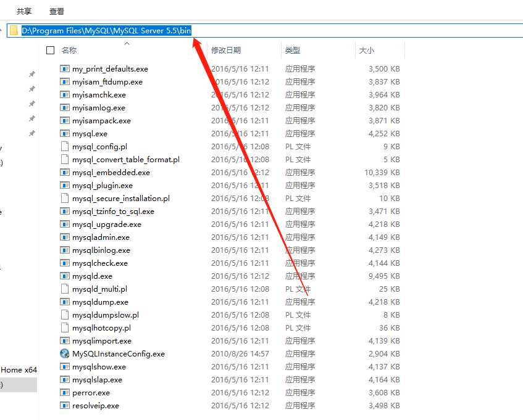The width and height of the screenshot is (523, 420).
Task: Open the Home x64 sidebar item
Action: [x=19, y=369]
